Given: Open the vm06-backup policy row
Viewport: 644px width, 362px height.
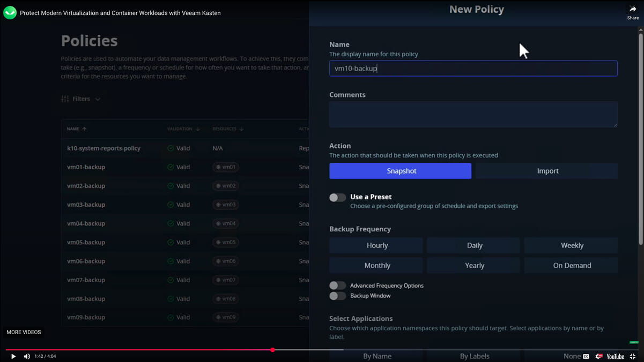Looking at the screenshot, I should coord(185,261).
